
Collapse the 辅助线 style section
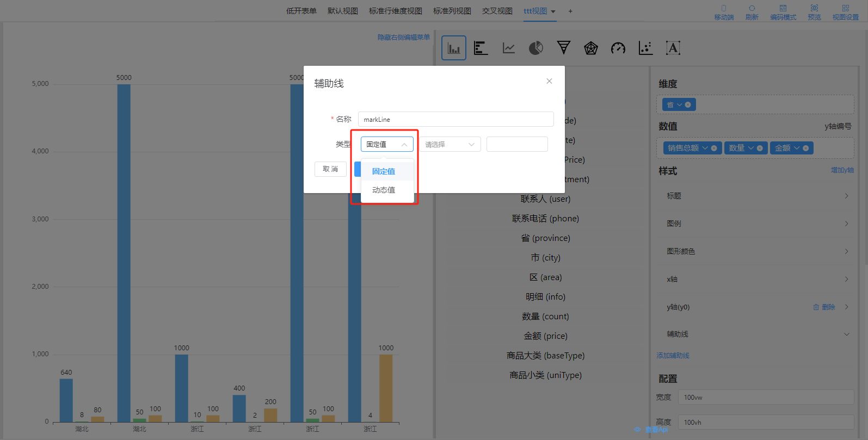(756, 334)
